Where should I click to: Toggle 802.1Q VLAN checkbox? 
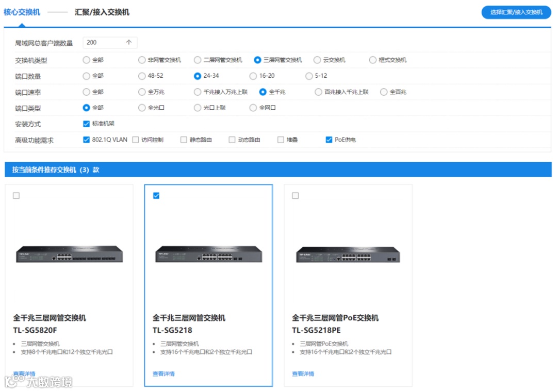pyautogui.click(x=86, y=140)
